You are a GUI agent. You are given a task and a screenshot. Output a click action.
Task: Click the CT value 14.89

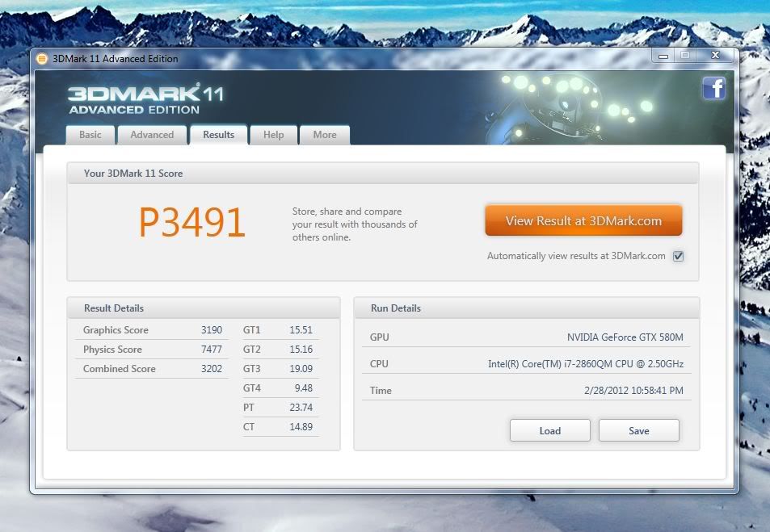tap(301, 427)
